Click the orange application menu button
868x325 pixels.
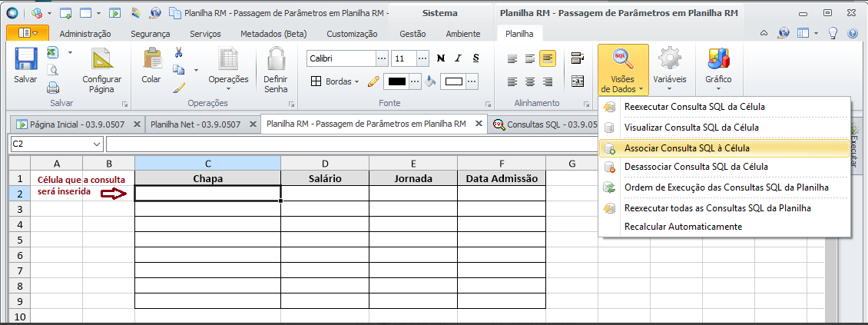pyautogui.click(x=28, y=33)
